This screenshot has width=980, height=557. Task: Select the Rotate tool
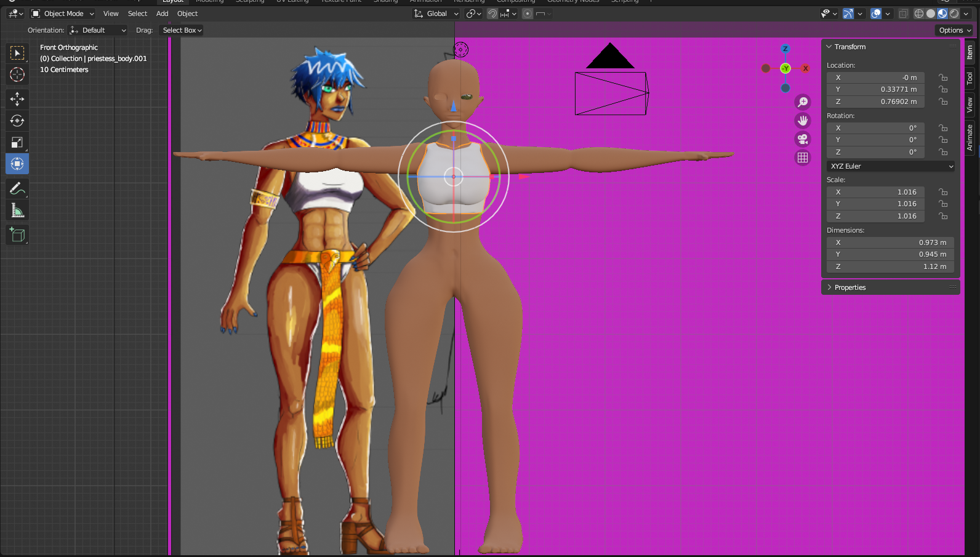pyautogui.click(x=17, y=121)
